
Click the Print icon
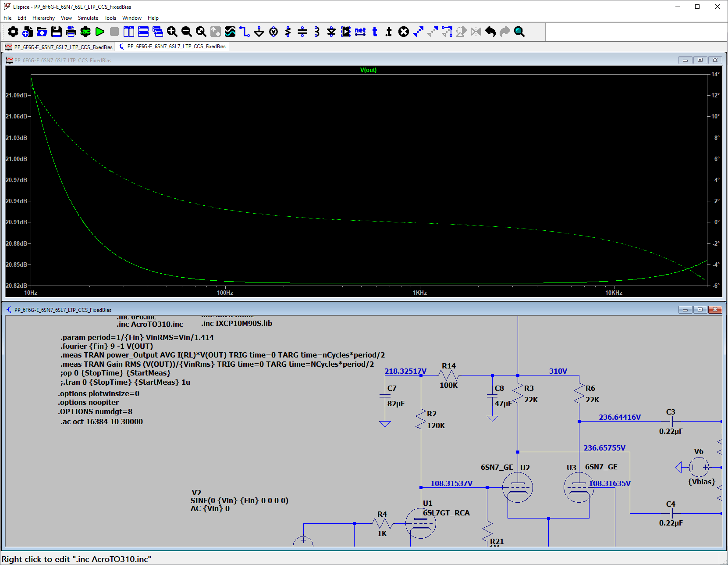[71, 32]
